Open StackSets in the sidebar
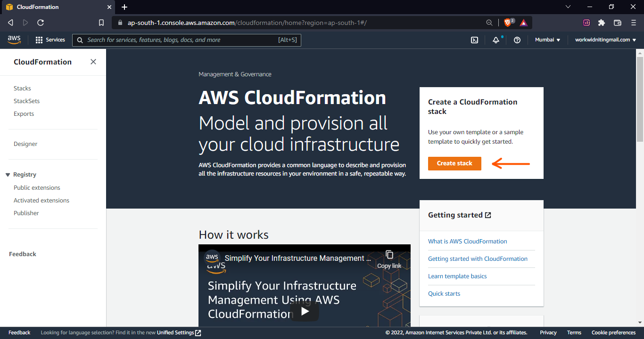Screen dimensions: 644x339 point(26,101)
